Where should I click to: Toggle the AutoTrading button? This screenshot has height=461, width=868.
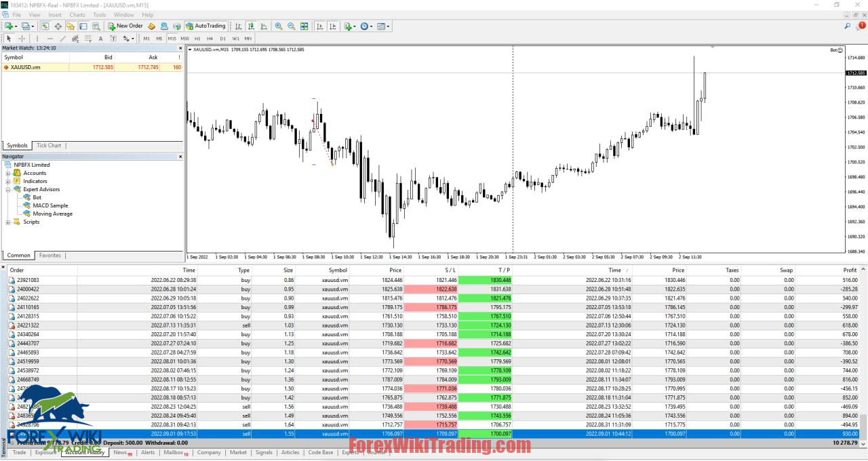(205, 26)
